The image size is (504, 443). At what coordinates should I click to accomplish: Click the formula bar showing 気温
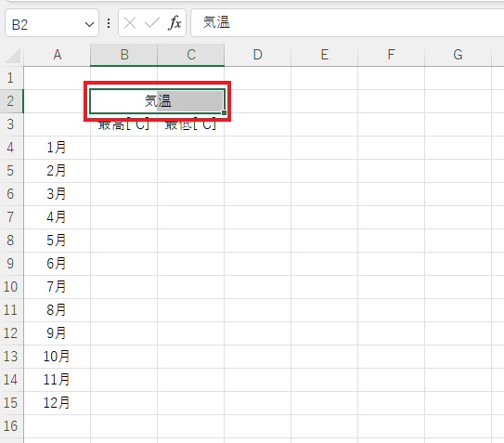pos(347,23)
